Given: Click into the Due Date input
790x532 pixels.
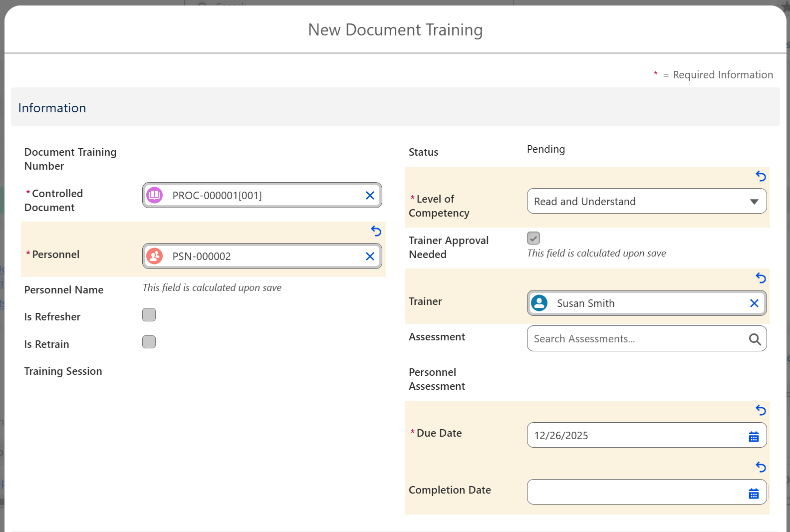Looking at the screenshot, I should [634, 436].
